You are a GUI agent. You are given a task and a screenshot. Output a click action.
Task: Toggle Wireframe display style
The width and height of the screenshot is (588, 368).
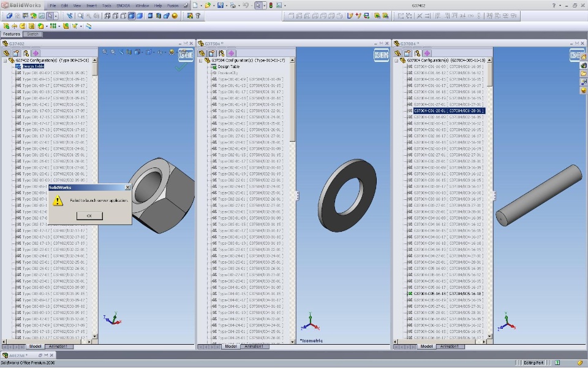click(x=107, y=16)
